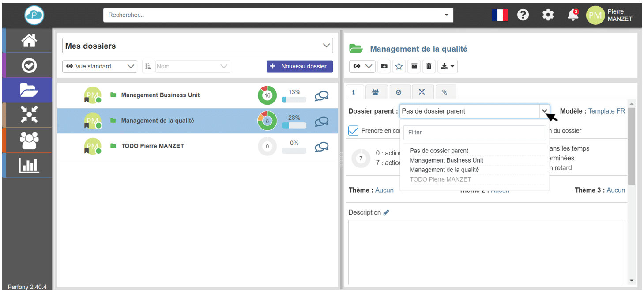Viewport: 644px width, 292px height.
Task: Expand the 'Mes dossiers' dropdown
Action: coord(326,46)
